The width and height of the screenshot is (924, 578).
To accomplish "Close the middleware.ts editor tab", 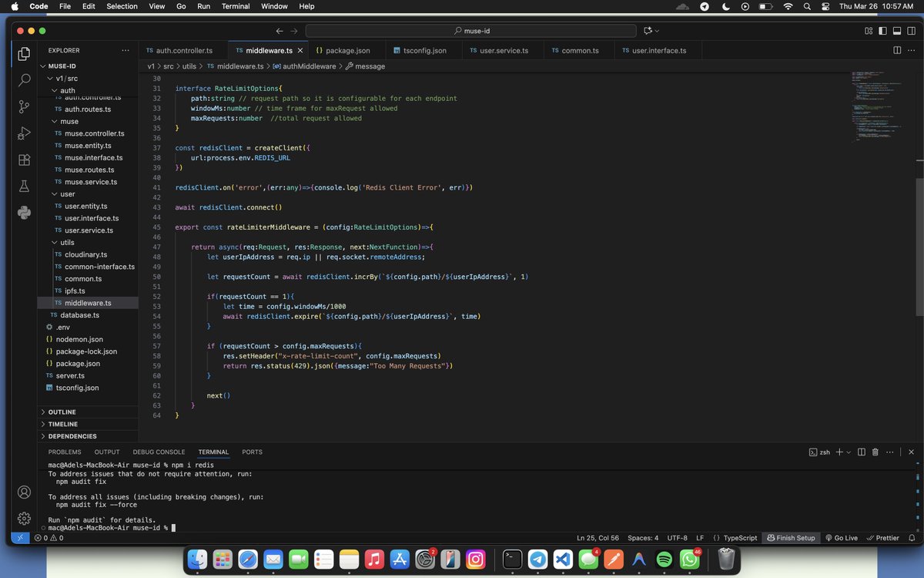I will coord(301,50).
